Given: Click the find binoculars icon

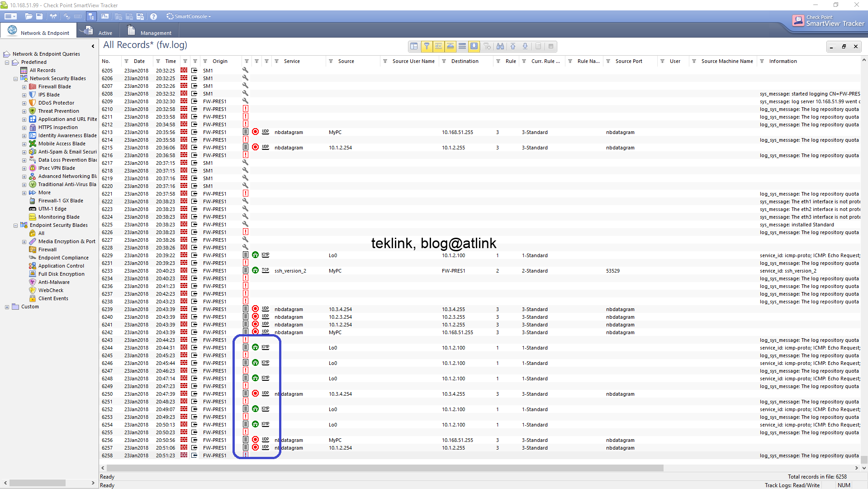Looking at the screenshot, I should pos(500,46).
